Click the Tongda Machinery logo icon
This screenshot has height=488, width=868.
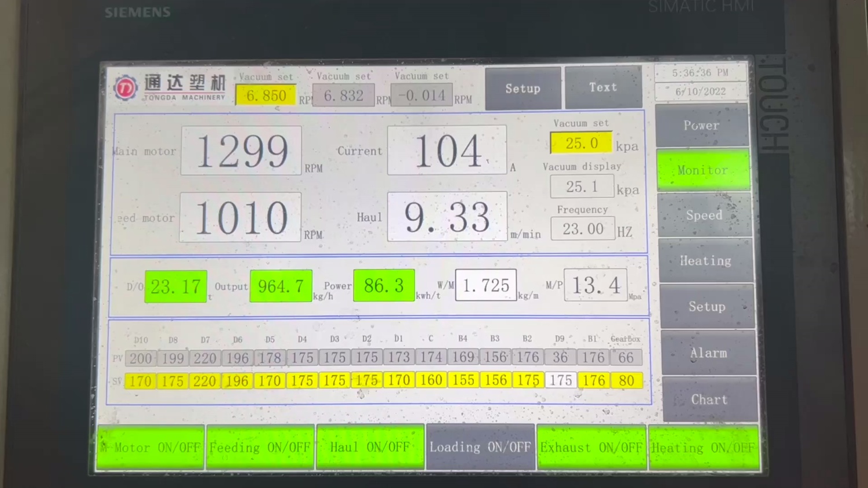[x=126, y=88]
